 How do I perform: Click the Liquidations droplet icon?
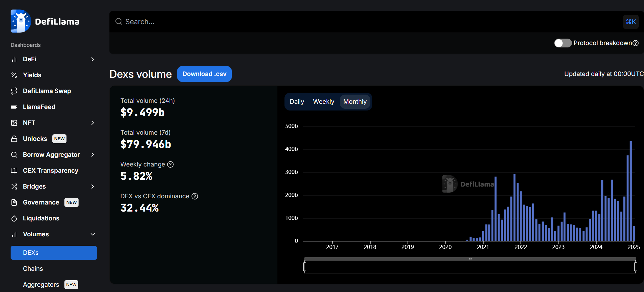coord(14,218)
